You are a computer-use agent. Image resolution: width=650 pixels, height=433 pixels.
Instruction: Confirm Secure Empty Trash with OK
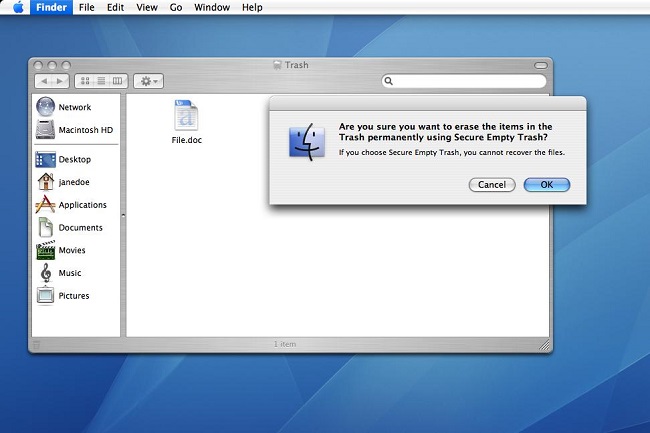click(x=547, y=185)
